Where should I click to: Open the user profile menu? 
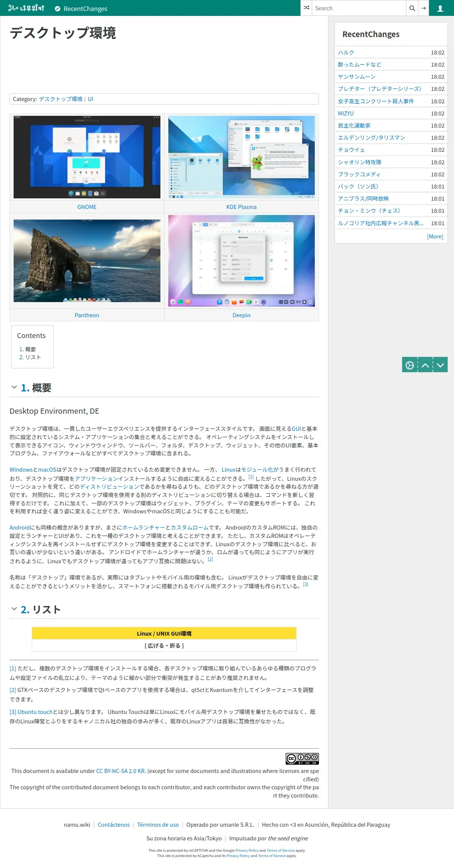440,8
